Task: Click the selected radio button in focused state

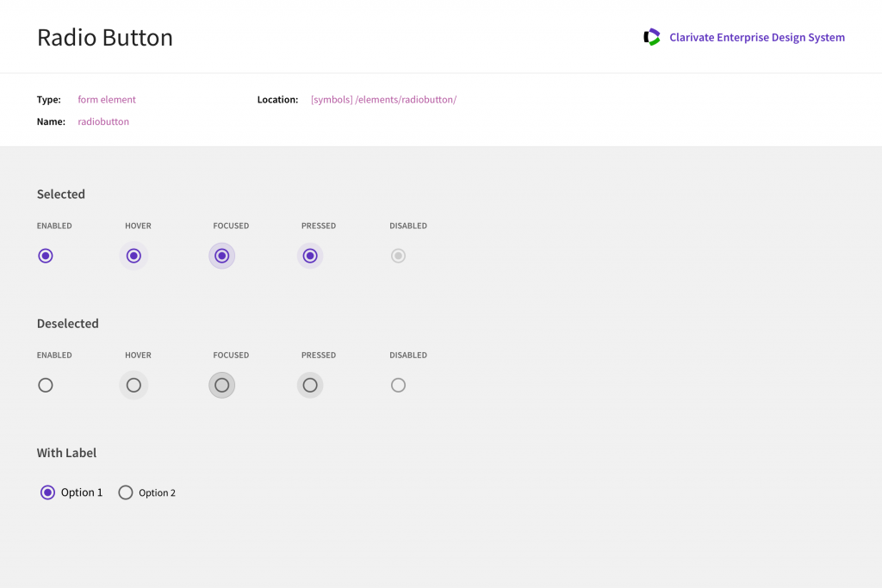Action: coord(221,256)
